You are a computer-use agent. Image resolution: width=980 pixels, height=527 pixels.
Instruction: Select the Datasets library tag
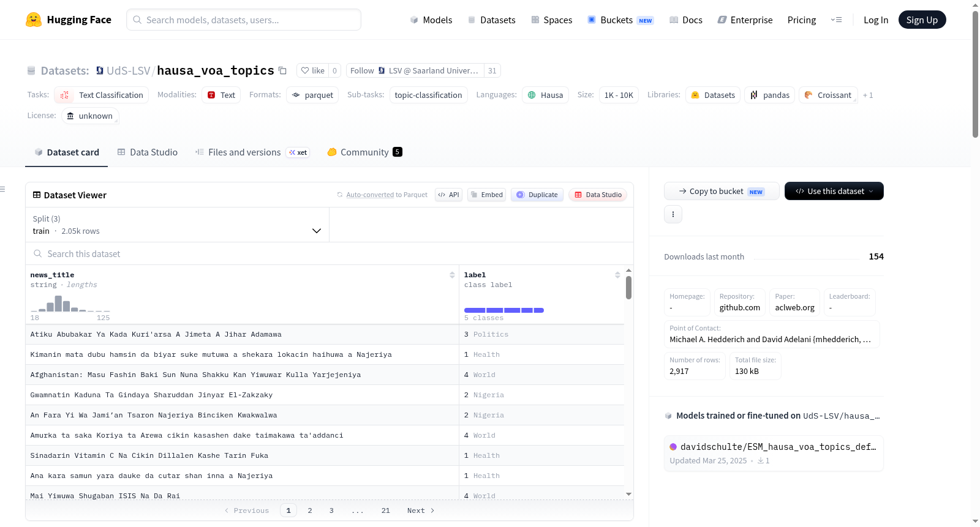coord(713,95)
